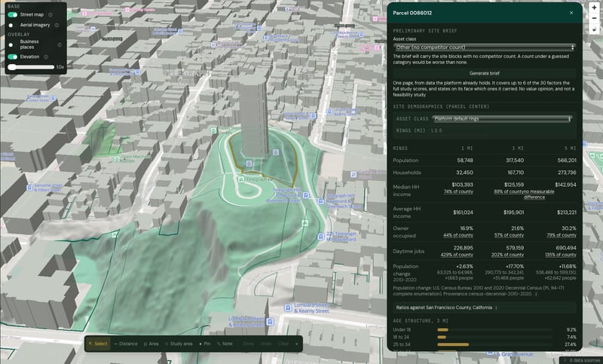Click the Sansome Street & Filbert Street stop icon
Image resolution: width=603 pixels, height=364 pixels.
pyautogui.click(x=29, y=188)
